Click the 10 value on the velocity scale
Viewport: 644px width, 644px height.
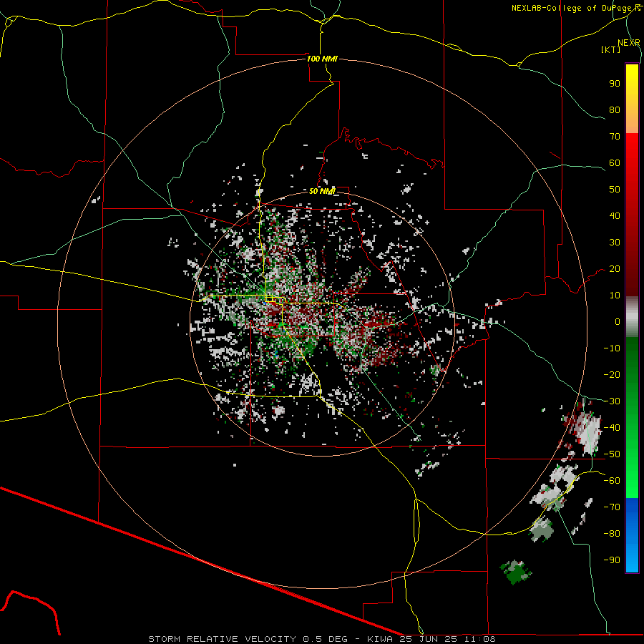[615, 296]
